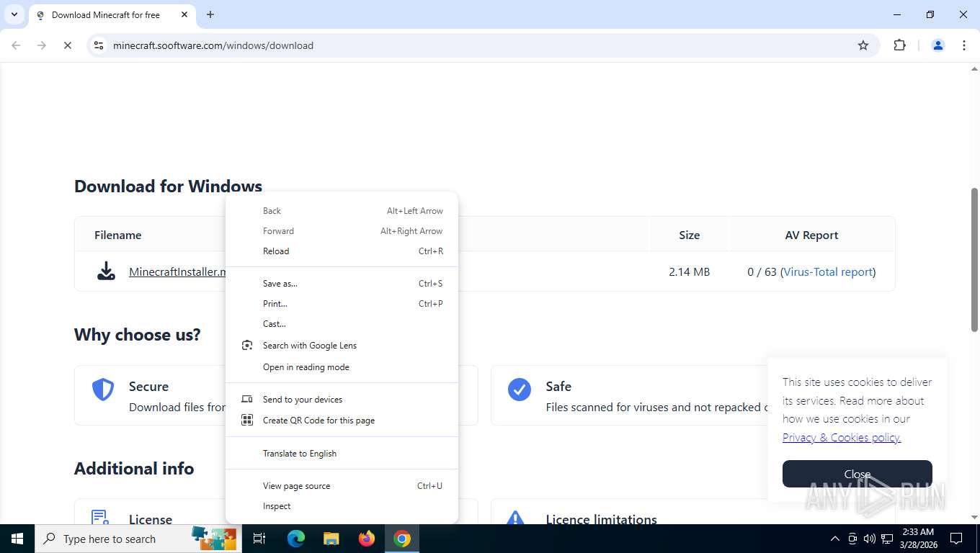This screenshot has height=553, width=980.
Task: Click the Download for Windows heading
Action: [168, 186]
